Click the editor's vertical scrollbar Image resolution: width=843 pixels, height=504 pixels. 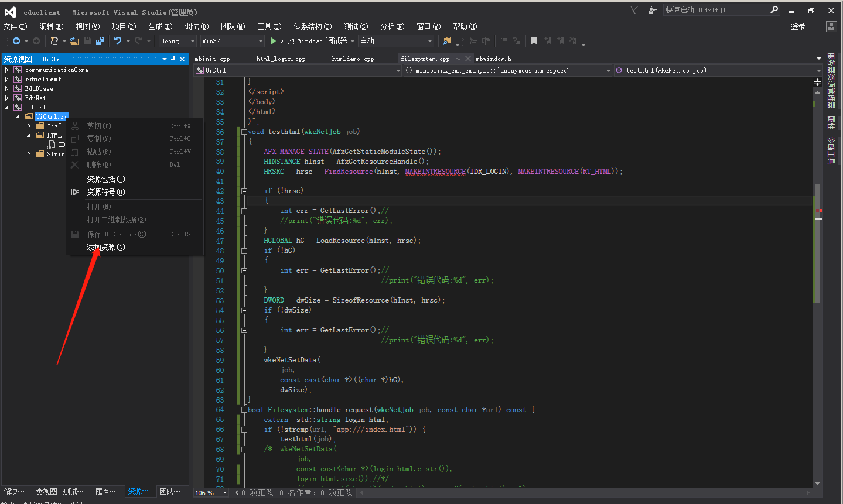pyautogui.click(x=815, y=234)
